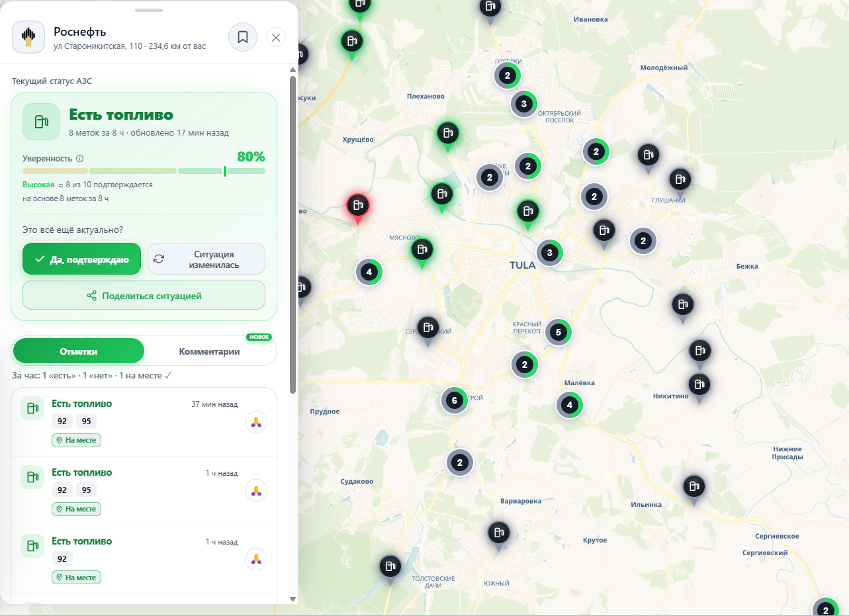Click the 95 fuel chip in the 37 мин назад entry

click(x=87, y=421)
